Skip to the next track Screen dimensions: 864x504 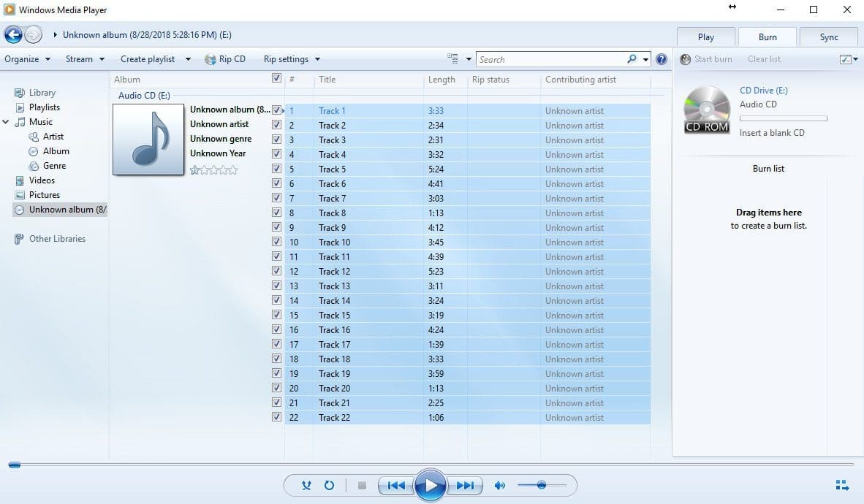pos(466,484)
